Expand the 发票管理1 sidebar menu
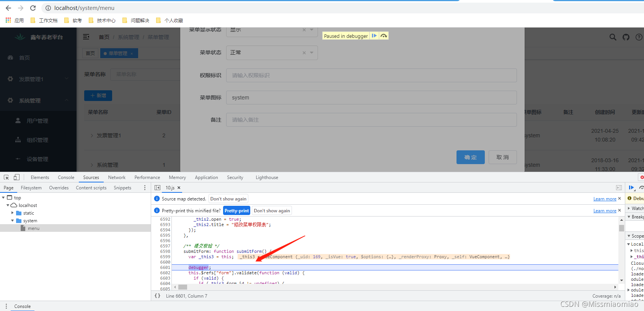 (x=38, y=79)
